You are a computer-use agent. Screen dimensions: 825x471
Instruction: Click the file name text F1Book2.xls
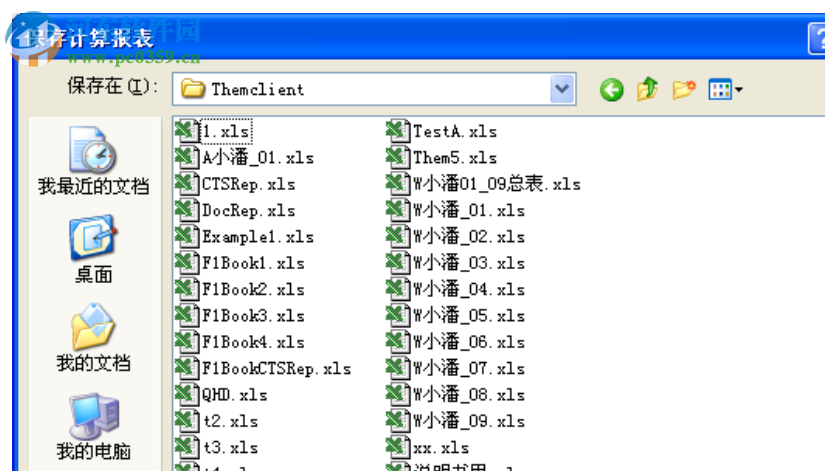254,289
